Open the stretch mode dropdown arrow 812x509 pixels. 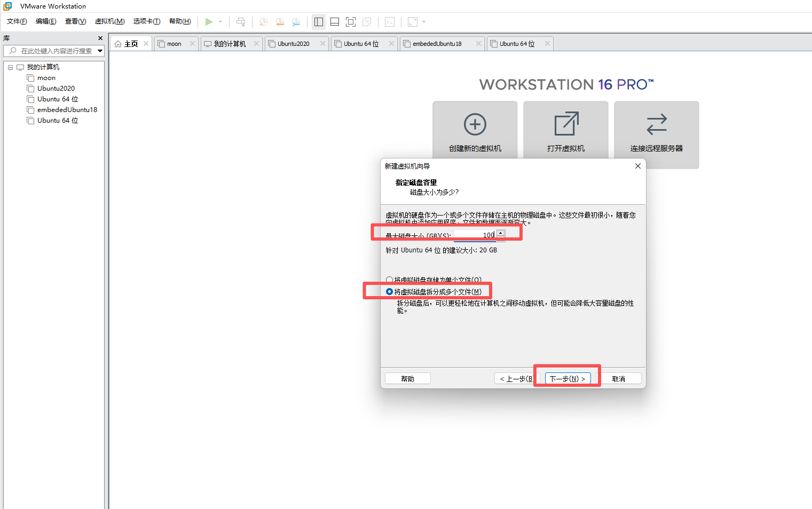(x=424, y=22)
